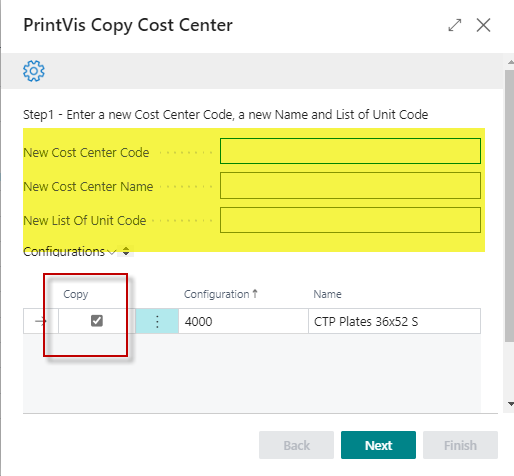This screenshot has height=476, width=514.
Task: Expand dialog to full screen
Action: point(455,25)
